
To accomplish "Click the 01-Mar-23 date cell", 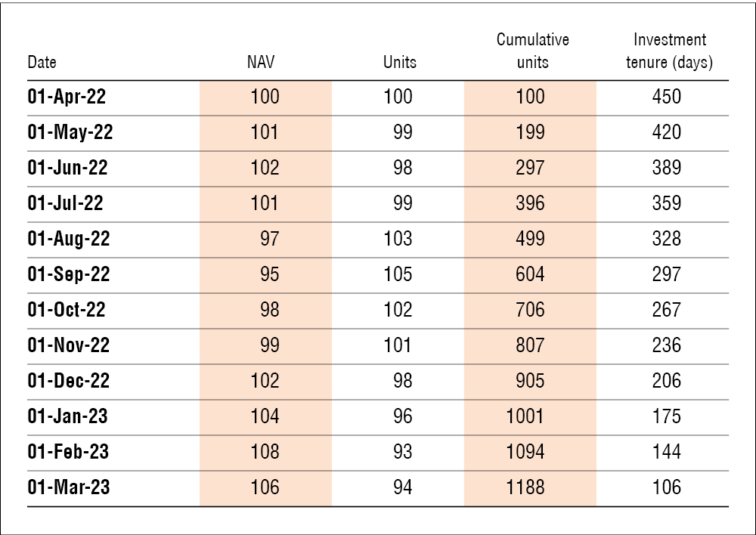I will click(68, 487).
